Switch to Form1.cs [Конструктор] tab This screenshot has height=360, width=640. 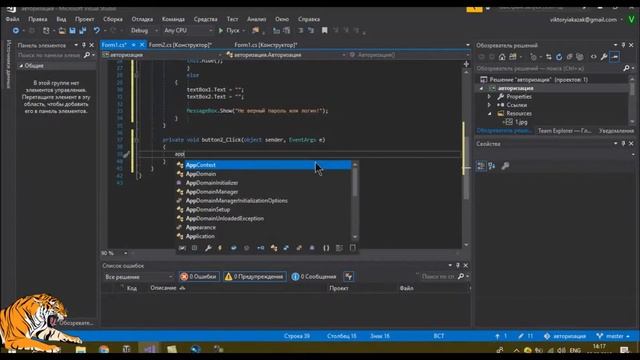[x=266, y=45]
